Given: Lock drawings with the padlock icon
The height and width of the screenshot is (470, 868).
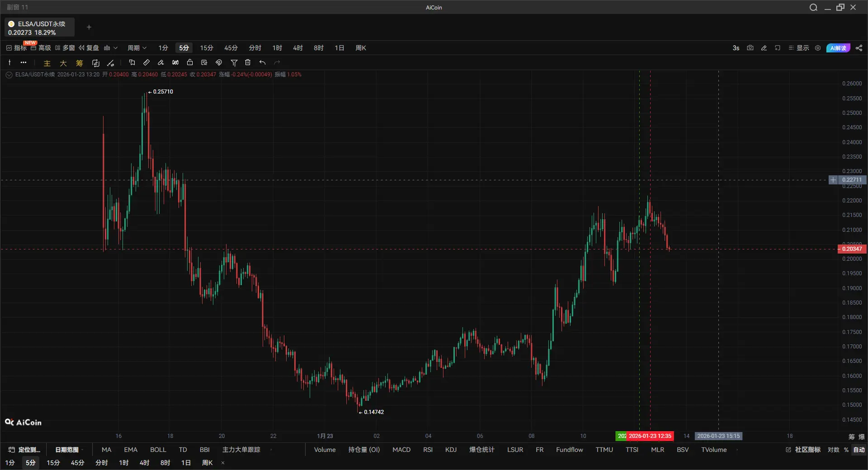Looking at the screenshot, I should (190, 62).
